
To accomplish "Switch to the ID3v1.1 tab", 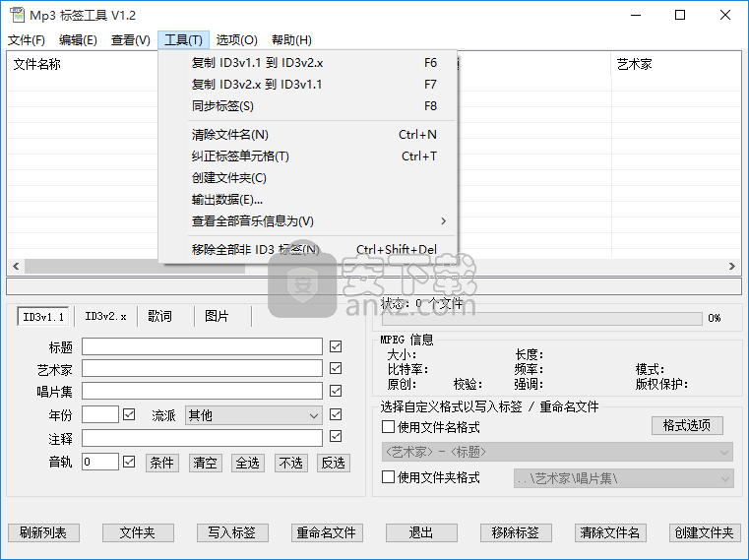I will pos(43,317).
